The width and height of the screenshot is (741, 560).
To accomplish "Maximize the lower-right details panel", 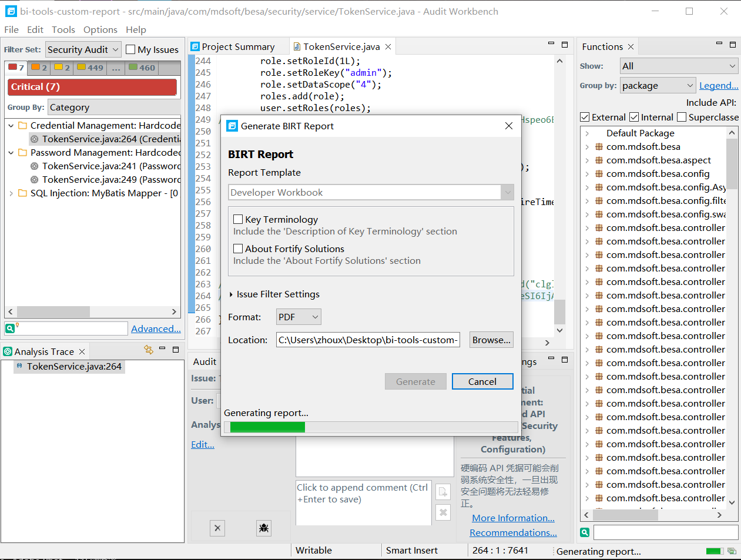I will point(565,358).
